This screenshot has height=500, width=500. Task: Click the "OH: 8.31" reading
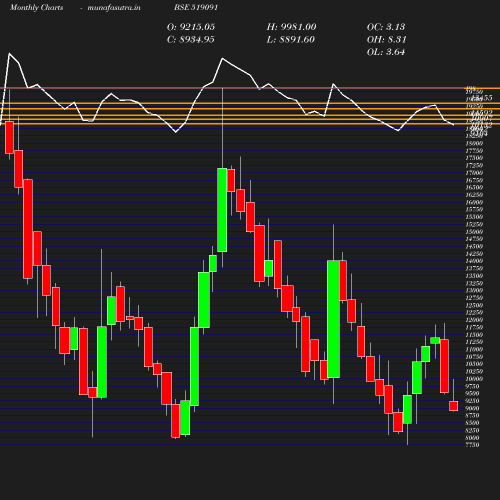[x=387, y=40]
